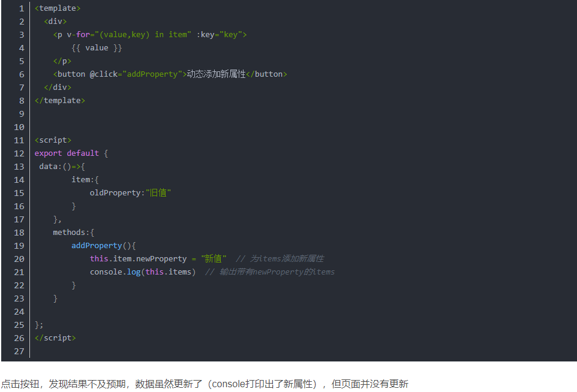Click the closing </template> tag
This screenshot has height=392, width=577.
[x=59, y=101]
